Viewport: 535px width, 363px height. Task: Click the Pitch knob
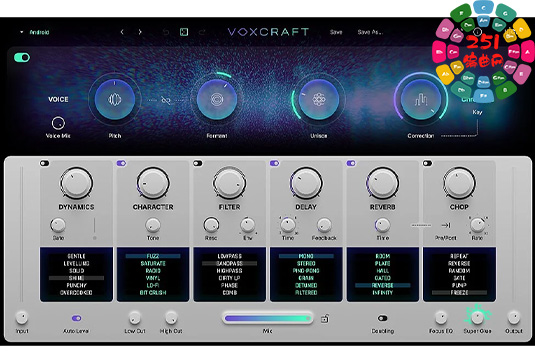[x=115, y=100]
